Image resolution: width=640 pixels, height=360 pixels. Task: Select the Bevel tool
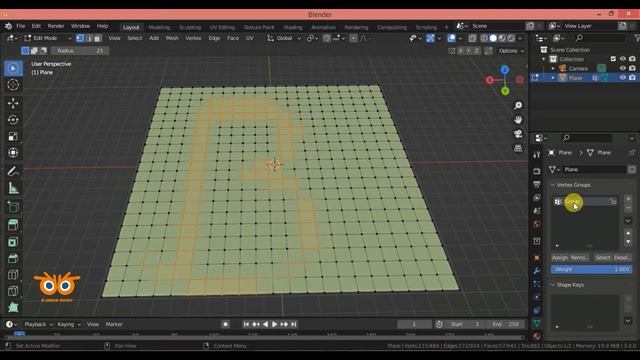pos(13,258)
